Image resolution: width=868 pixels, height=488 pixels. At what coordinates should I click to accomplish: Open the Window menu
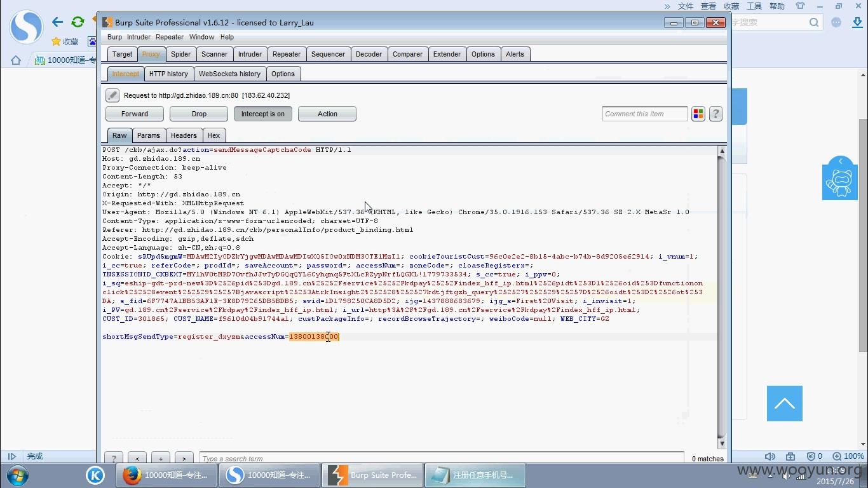point(201,37)
